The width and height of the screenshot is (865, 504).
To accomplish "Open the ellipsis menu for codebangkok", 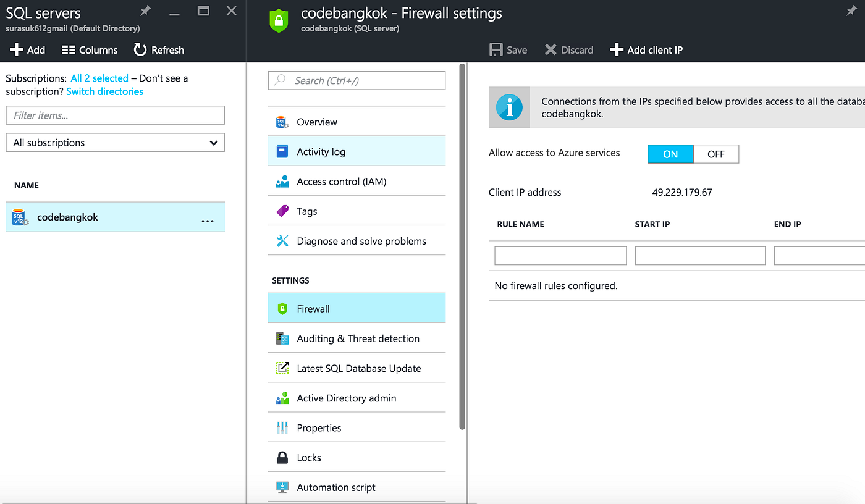I will (x=208, y=217).
